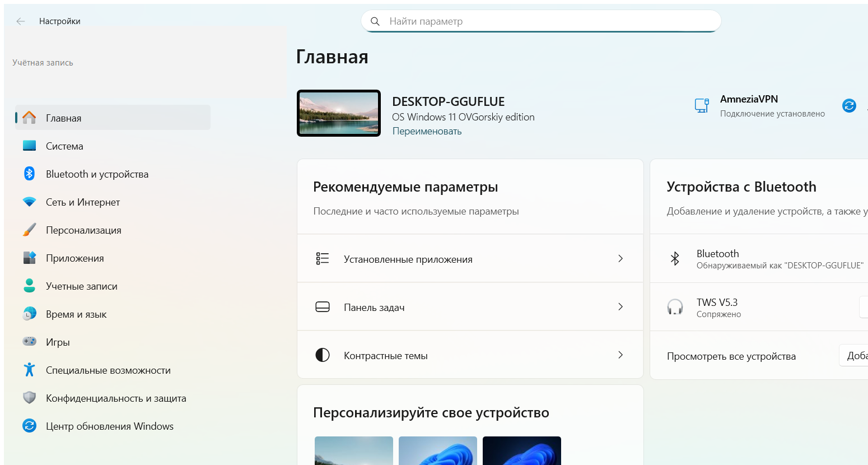Open Время и язык settings
Screen dimensions: 868x465
[113, 314]
